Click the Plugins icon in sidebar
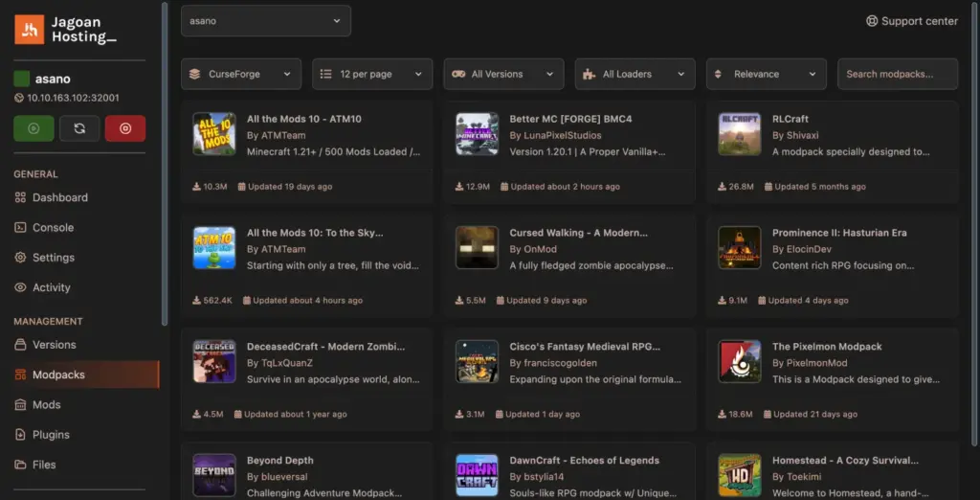This screenshot has width=980, height=500. pos(21,435)
